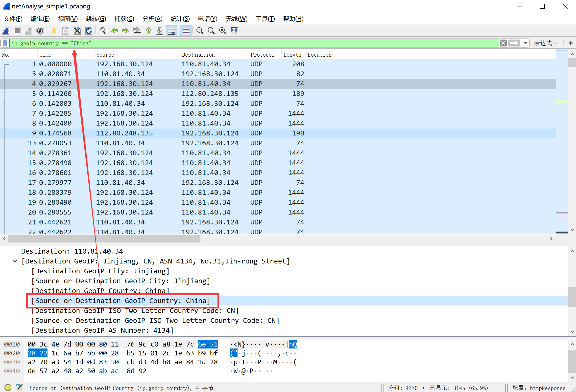Open the 电话(Y) menu

(208, 19)
